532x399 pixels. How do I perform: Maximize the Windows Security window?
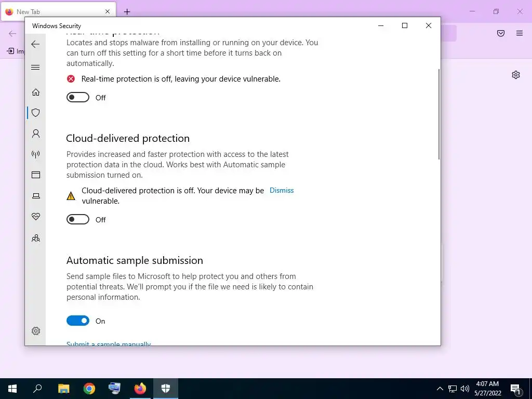(x=404, y=26)
